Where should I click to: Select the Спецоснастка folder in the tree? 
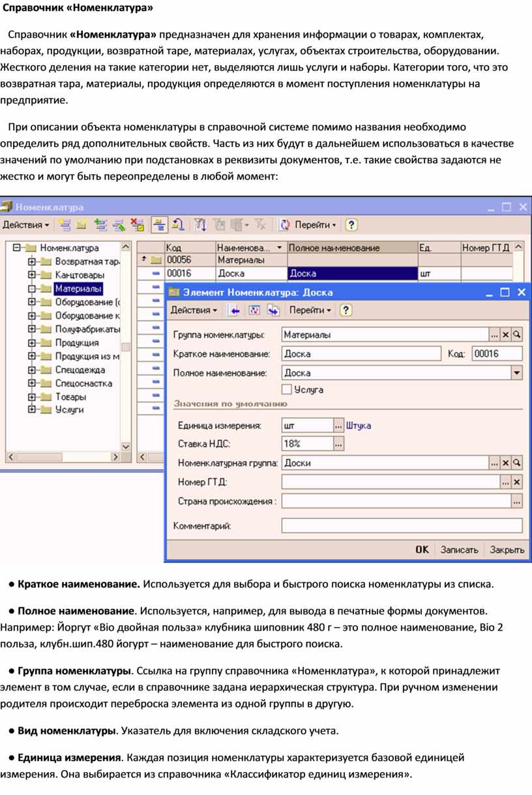point(83,383)
